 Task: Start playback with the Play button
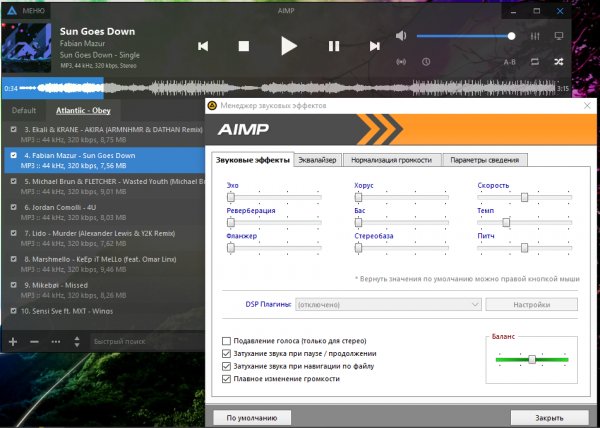[x=289, y=46]
